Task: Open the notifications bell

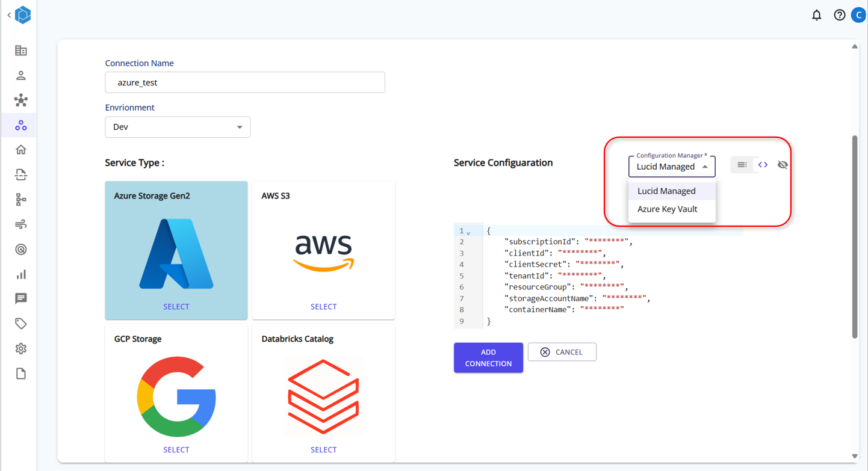Action: pyautogui.click(x=817, y=15)
